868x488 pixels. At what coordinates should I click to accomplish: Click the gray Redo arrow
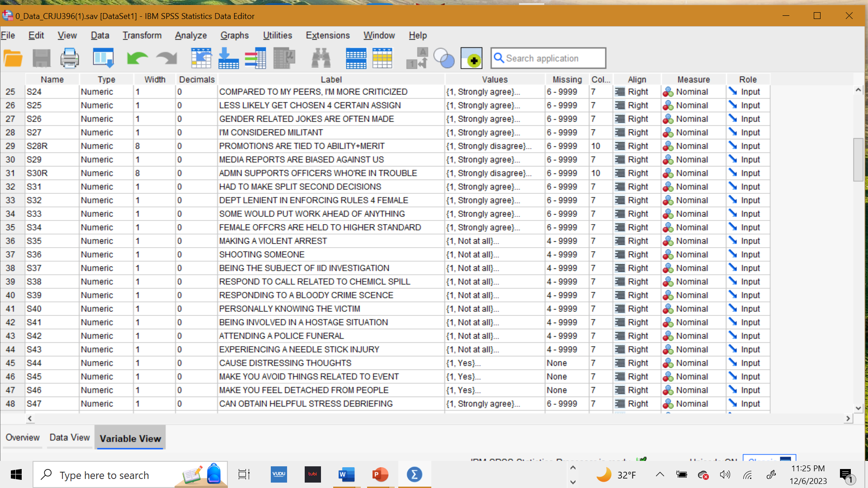166,58
